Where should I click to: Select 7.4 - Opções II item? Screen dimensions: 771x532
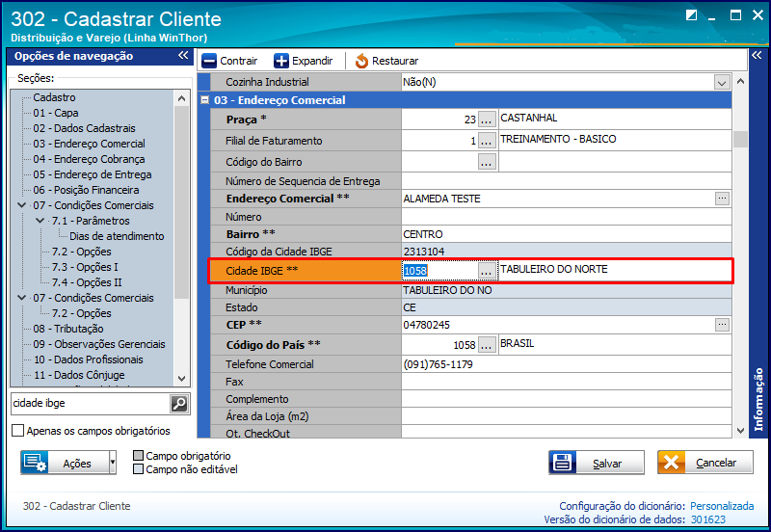click(87, 282)
